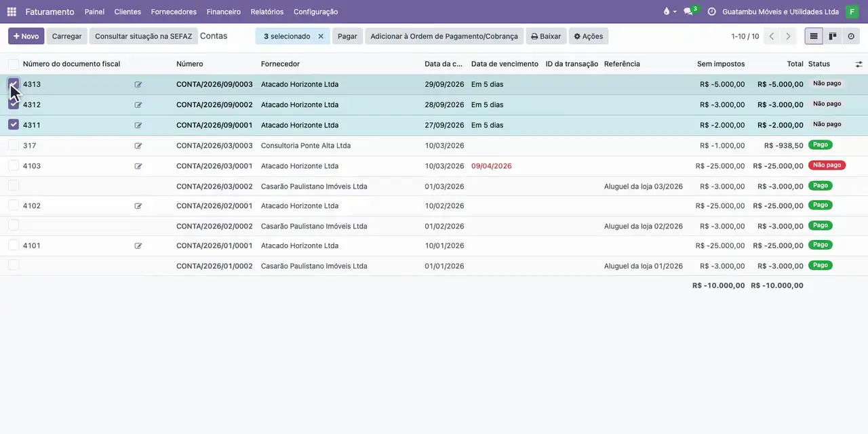
Task: Open the apps grid menu icon
Action: coord(12,12)
